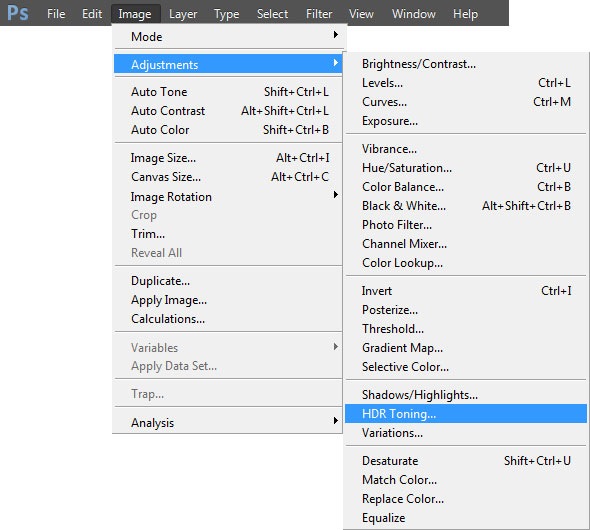Open Levels adjustment
590x530 pixels.
pyautogui.click(x=466, y=83)
